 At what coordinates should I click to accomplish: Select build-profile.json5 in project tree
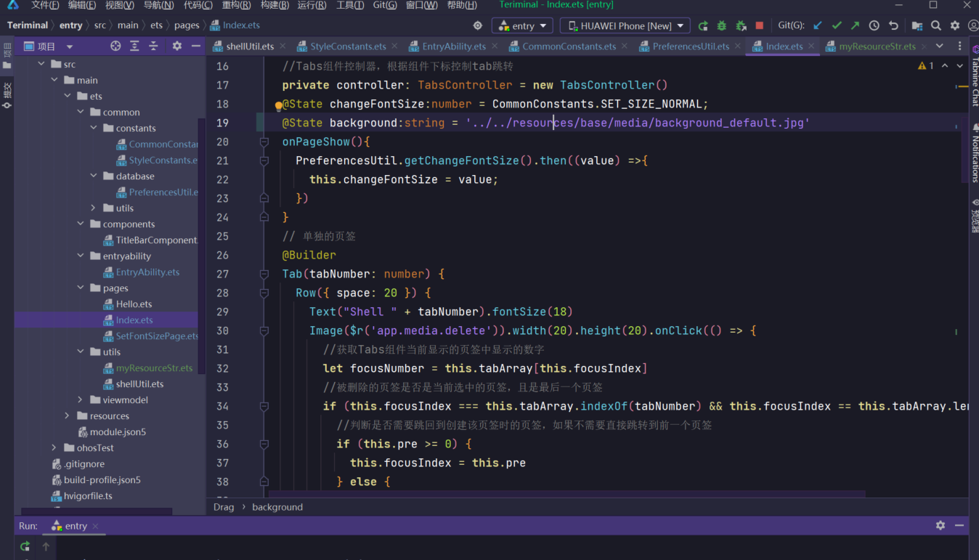[102, 479]
